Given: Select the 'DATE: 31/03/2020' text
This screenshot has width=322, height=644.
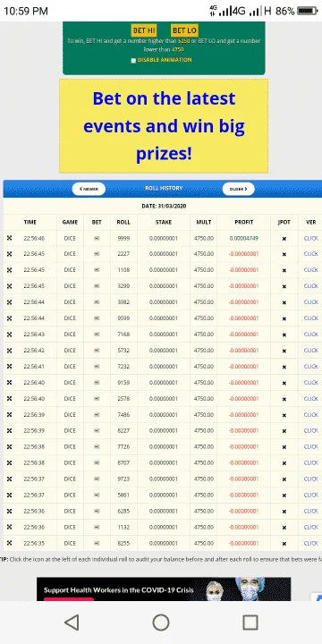Looking at the screenshot, I should click(164, 207).
